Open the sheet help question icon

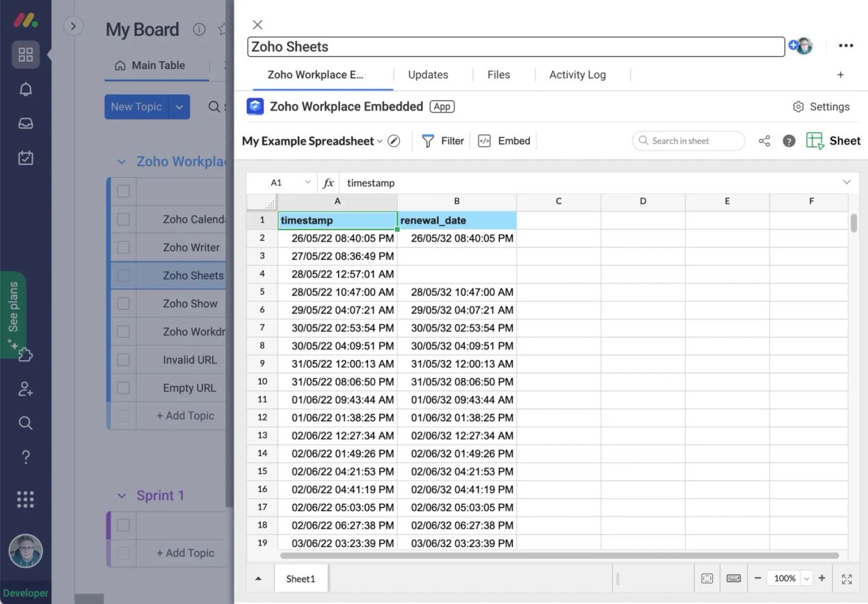[x=789, y=141]
